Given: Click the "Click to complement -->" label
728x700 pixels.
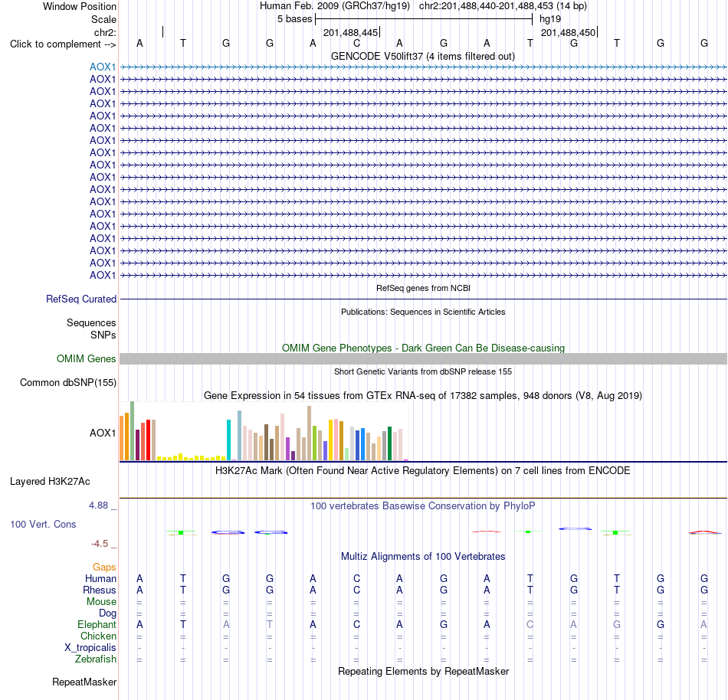Looking at the screenshot, I should point(63,44).
